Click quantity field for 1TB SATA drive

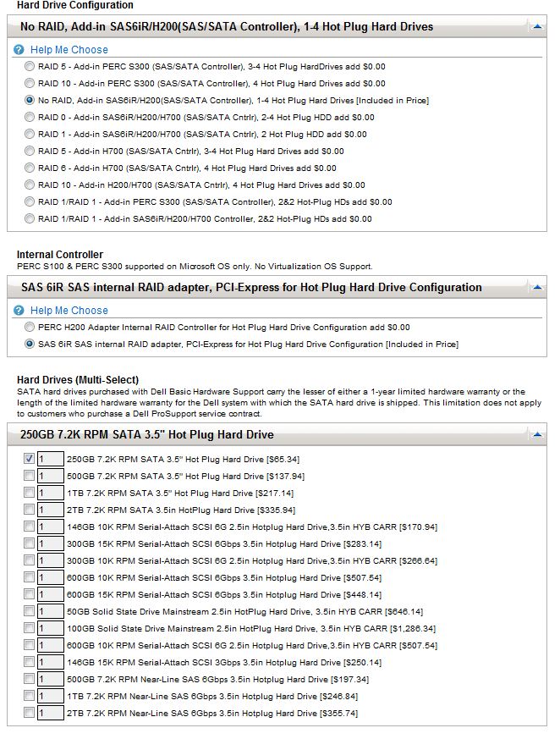tap(51, 493)
